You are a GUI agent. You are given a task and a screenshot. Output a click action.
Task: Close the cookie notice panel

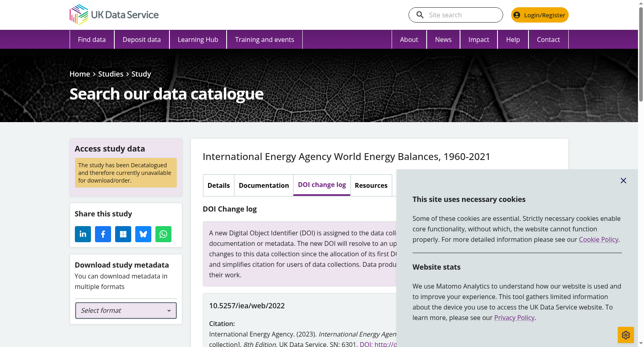[x=623, y=181]
